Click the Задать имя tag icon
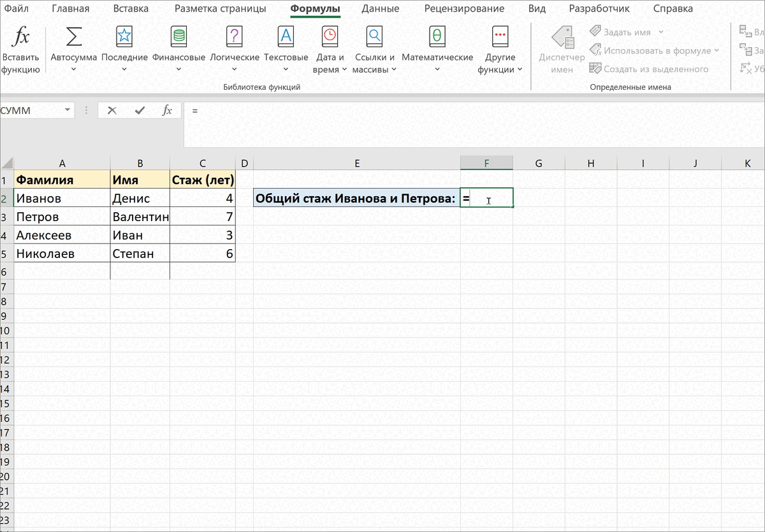This screenshot has width=765, height=532. click(x=595, y=32)
